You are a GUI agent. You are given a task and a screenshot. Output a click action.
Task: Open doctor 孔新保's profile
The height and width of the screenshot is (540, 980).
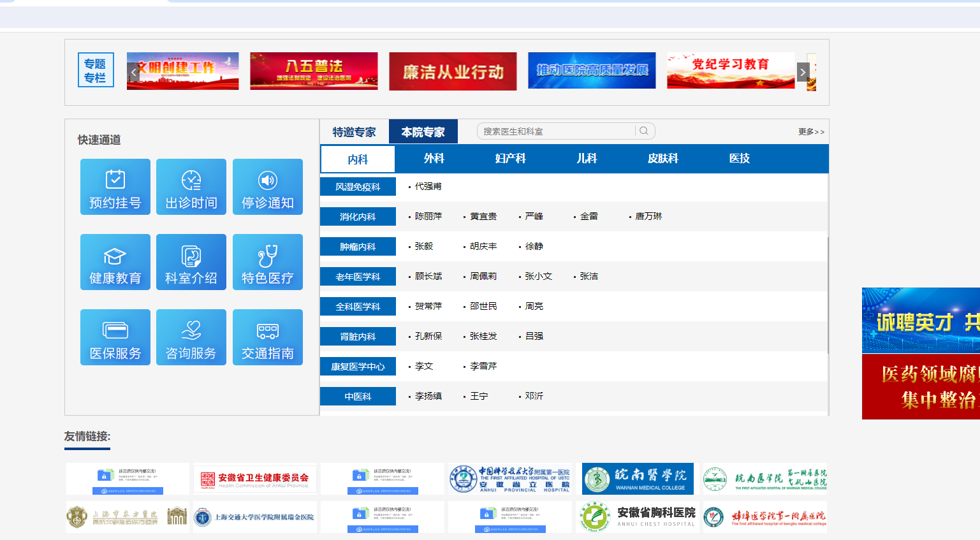(x=428, y=336)
